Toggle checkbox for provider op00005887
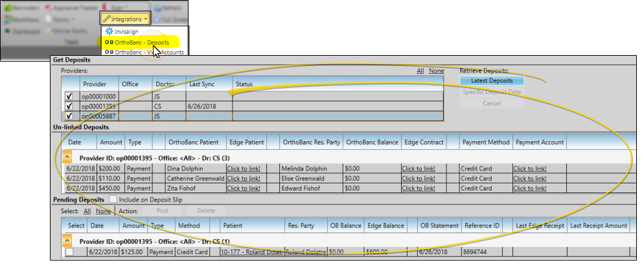The width and height of the screenshot is (644, 267). pos(69,116)
